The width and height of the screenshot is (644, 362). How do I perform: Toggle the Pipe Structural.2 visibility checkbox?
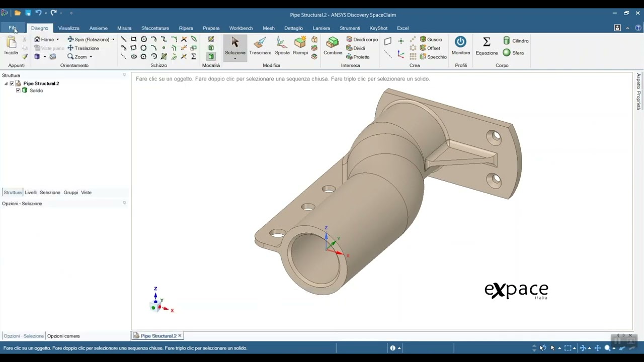(12, 83)
